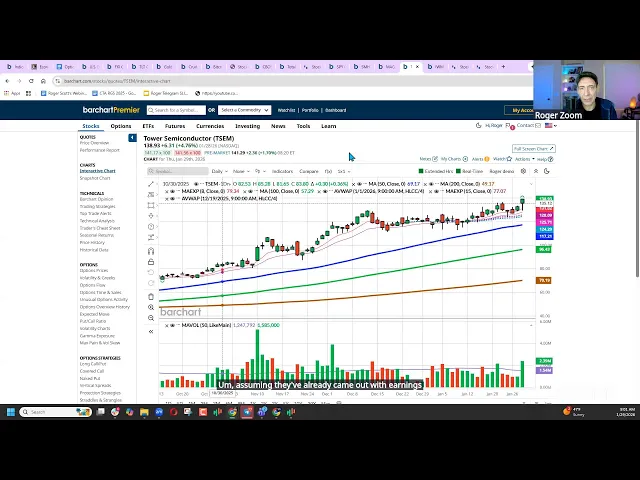
Task: Hide the MAEXP (8, Close) line
Action: pyautogui.click(x=172, y=191)
